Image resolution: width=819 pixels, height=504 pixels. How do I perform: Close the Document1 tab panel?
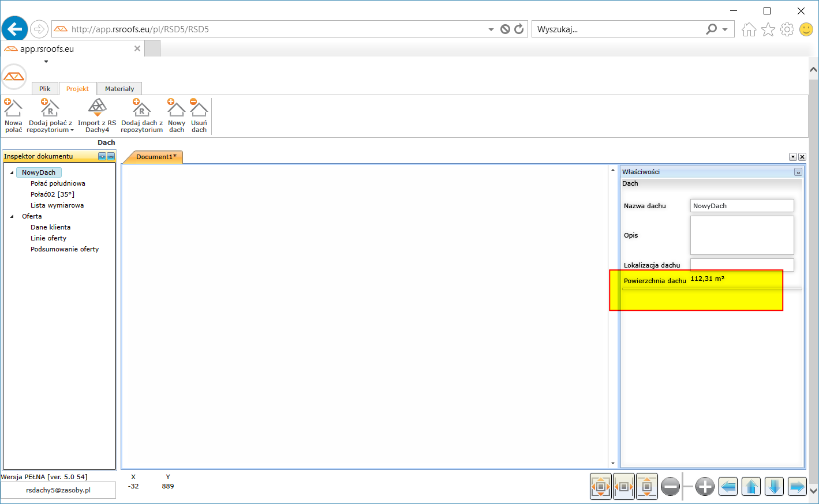pos(802,157)
